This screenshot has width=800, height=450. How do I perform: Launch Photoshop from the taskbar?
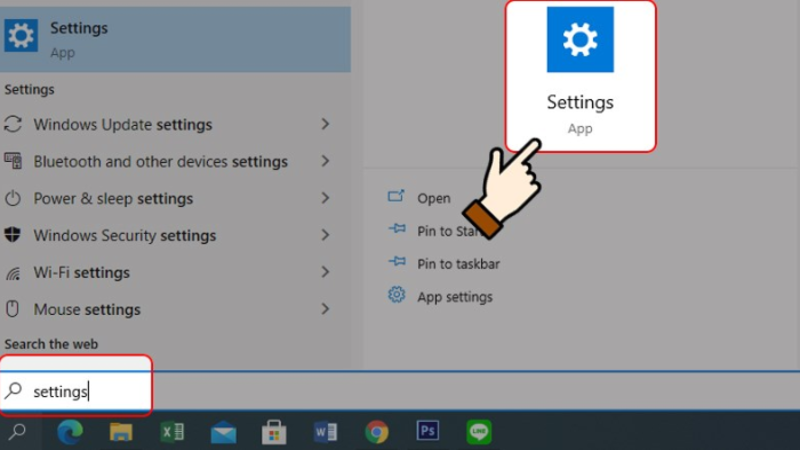pyautogui.click(x=428, y=431)
